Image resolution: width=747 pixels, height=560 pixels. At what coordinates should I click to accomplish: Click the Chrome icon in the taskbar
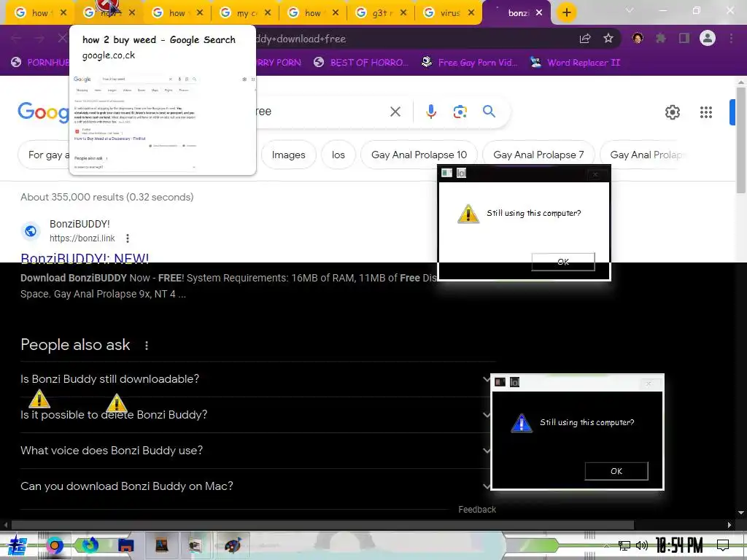pos(55,545)
